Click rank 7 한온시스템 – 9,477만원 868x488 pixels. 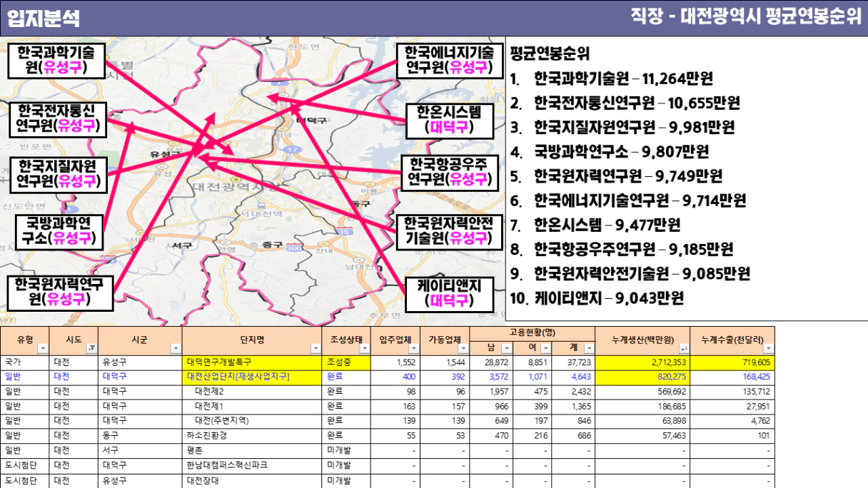coord(595,225)
